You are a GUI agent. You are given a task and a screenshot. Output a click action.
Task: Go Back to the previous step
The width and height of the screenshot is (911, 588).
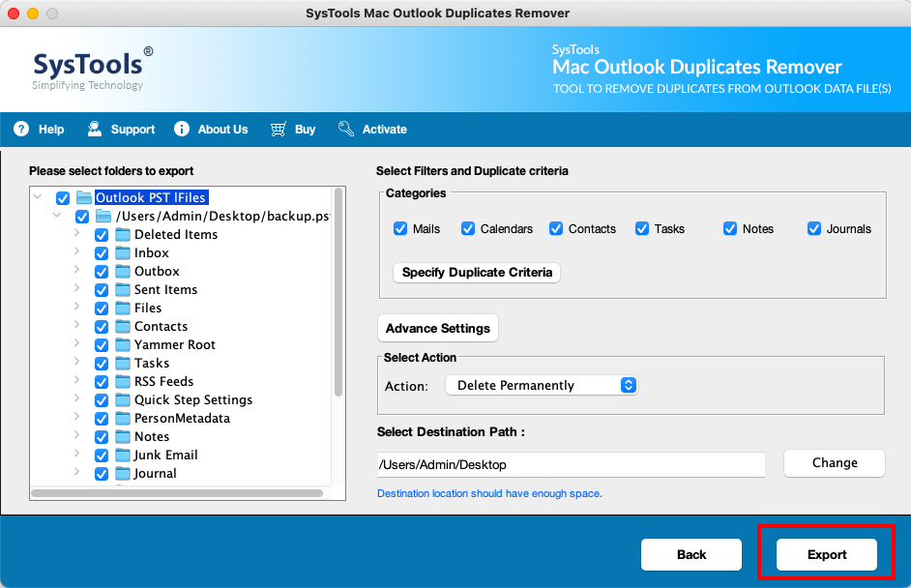click(691, 555)
